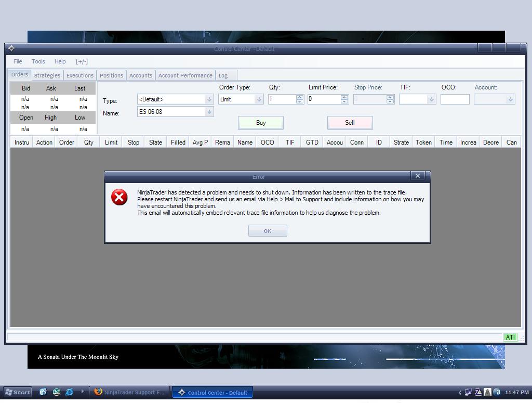Click the Limit column header
Screen dimensions: 532x403
pos(111,142)
